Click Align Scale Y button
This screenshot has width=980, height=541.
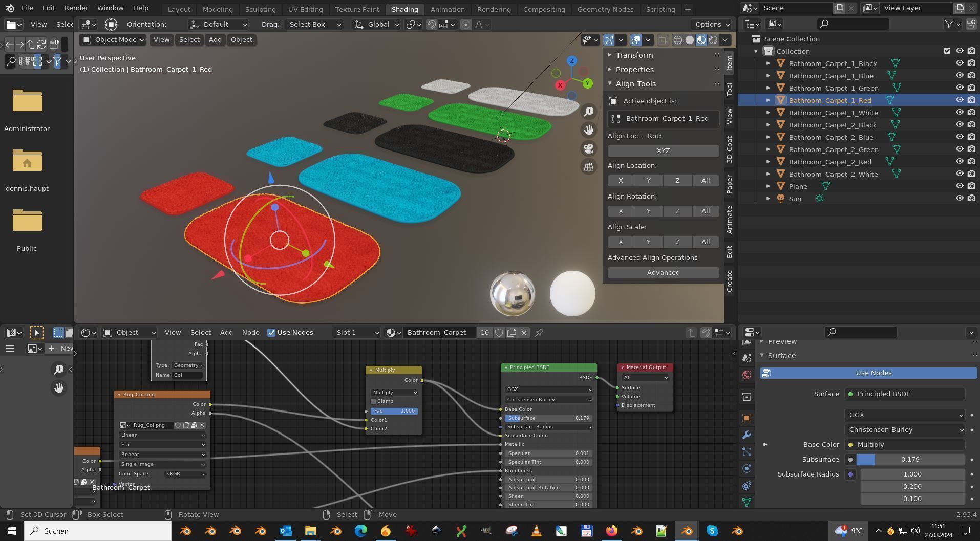(x=648, y=242)
